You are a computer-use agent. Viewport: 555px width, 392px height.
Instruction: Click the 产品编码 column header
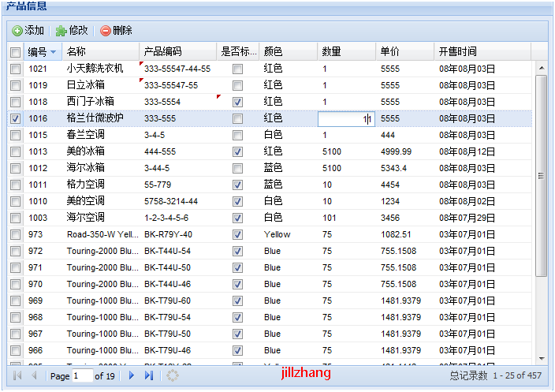click(x=163, y=52)
